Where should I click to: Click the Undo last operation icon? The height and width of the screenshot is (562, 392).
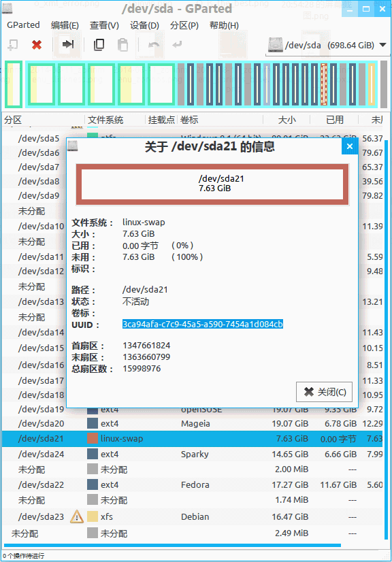point(154,44)
